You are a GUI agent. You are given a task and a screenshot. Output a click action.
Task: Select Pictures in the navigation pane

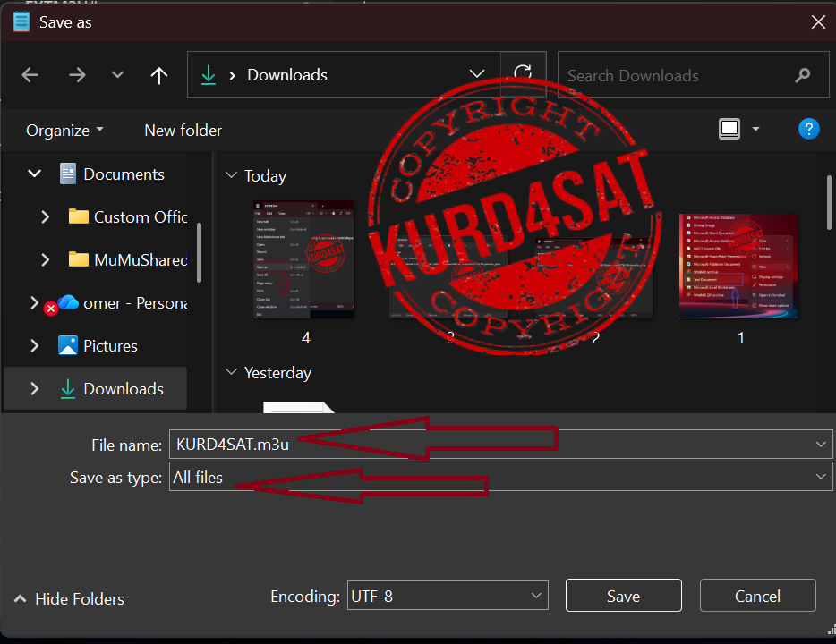(x=110, y=346)
